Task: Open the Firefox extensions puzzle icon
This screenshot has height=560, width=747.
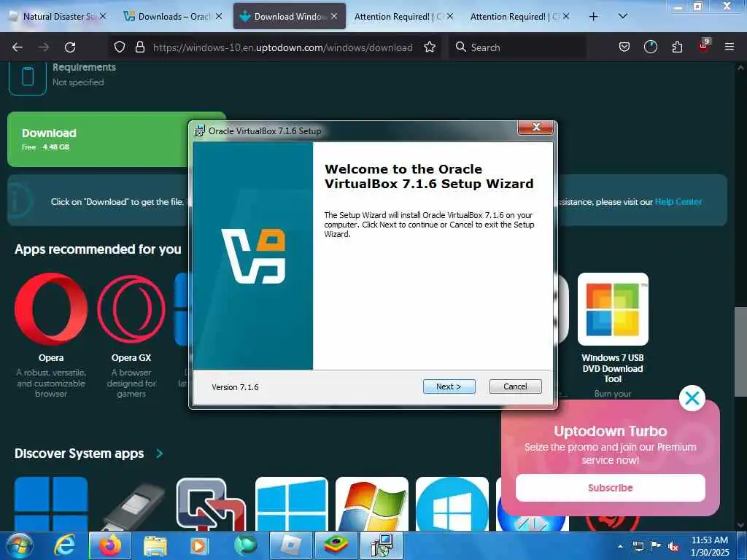Action: (x=677, y=47)
